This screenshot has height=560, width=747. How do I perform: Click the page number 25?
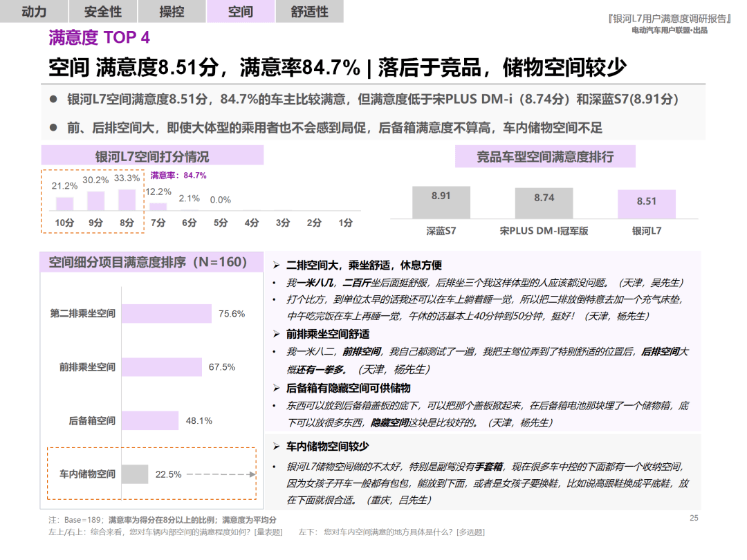tap(694, 518)
